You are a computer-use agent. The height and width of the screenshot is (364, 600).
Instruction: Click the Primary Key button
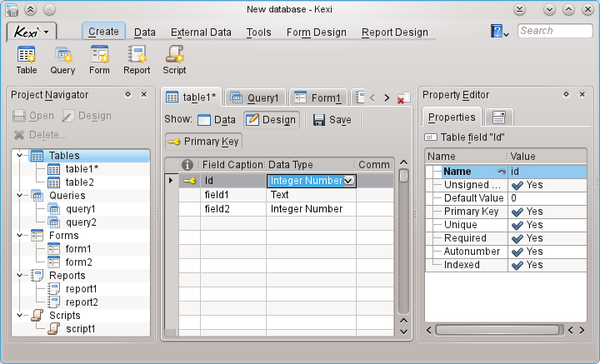coord(204,142)
